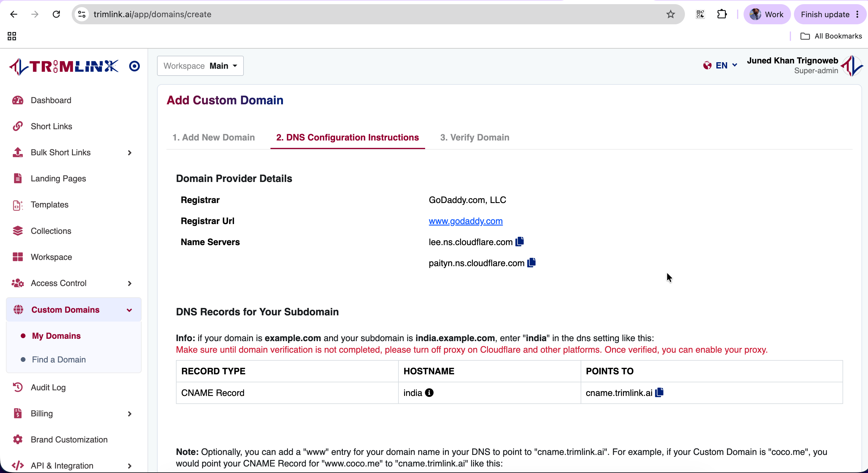Viewport: 868px width, 473px height.
Task: Click the user avatar logo at top right
Action: 852,66
